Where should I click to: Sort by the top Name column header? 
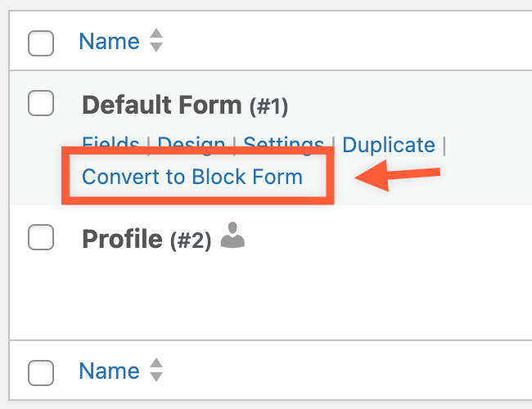point(108,41)
